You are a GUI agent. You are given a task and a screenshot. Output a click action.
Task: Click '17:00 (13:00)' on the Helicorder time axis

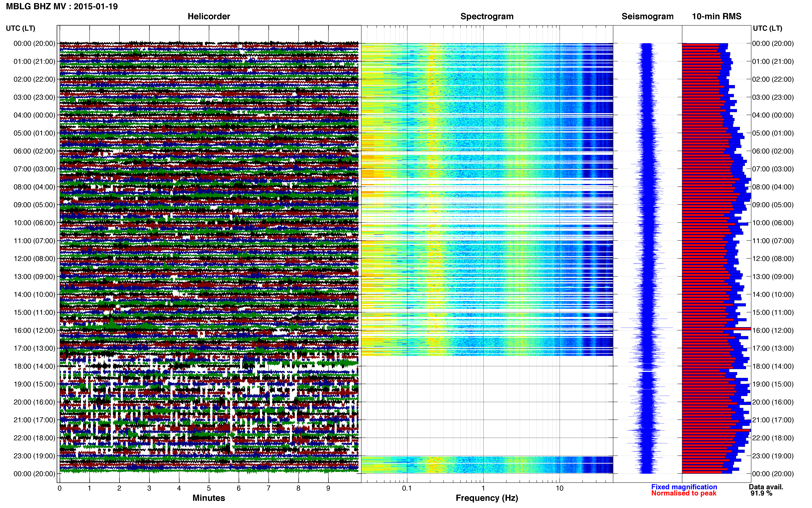pyautogui.click(x=34, y=348)
